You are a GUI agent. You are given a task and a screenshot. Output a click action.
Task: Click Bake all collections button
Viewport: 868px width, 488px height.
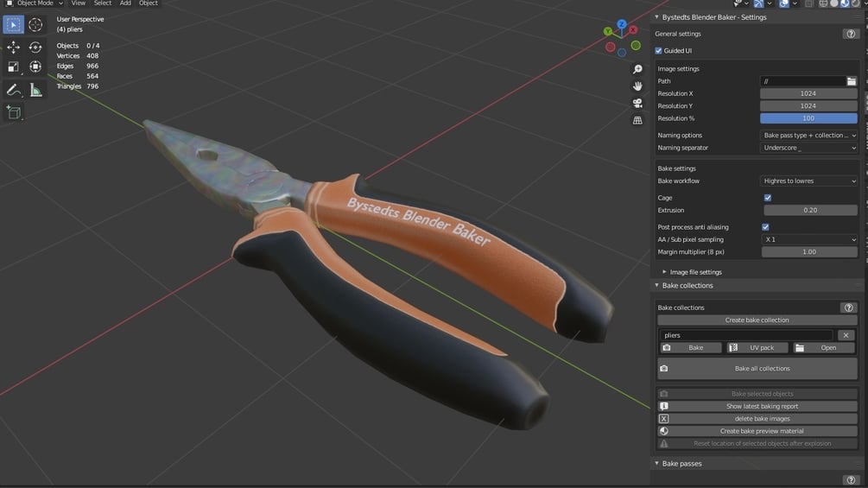click(x=757, y=369)
